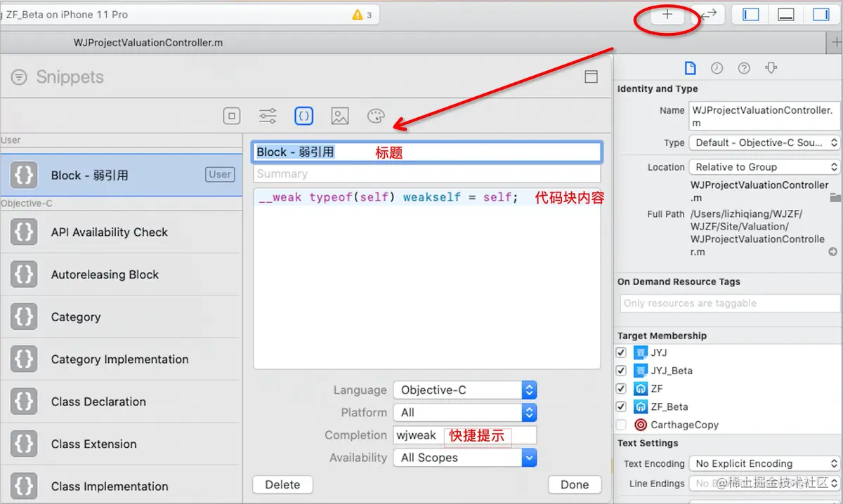Switch to Objects library tab
This screenshot has width=843, height=504.
(232, 117)
